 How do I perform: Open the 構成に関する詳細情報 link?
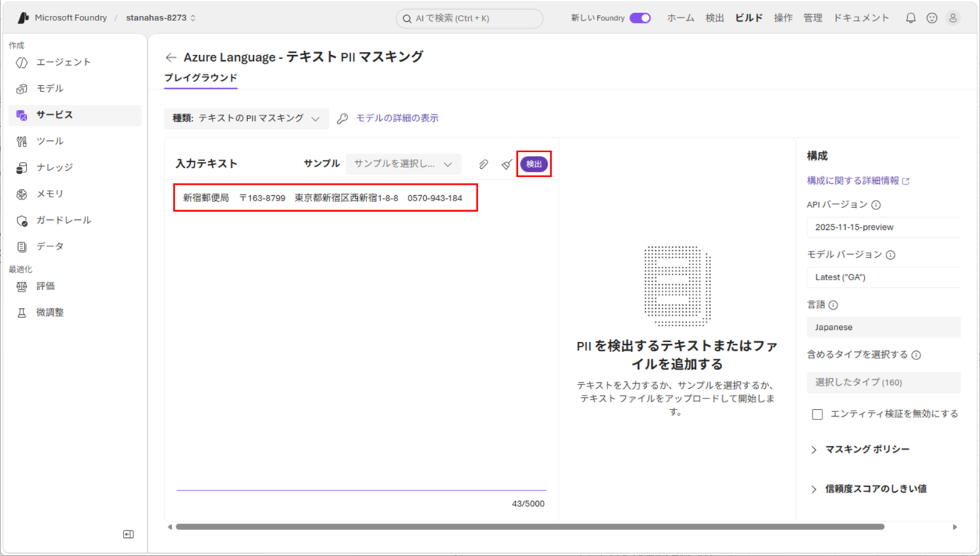click(x=858, y=181)
